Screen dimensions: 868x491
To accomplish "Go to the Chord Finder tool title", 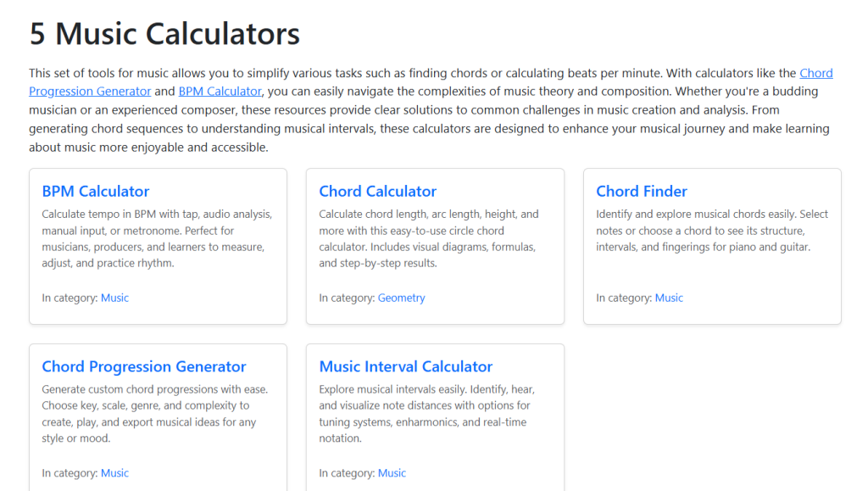I will [x=642, y=192].
